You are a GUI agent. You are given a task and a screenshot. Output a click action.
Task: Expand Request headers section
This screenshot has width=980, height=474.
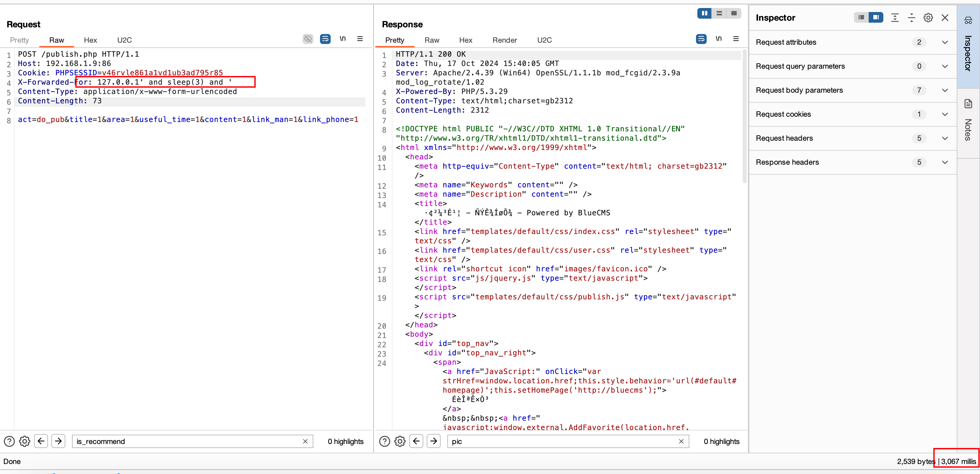coord(852,138)
